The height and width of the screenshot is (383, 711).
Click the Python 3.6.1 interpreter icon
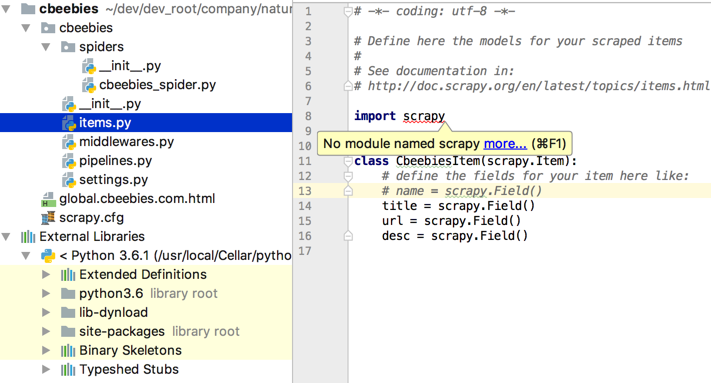[x=48, y=256]
